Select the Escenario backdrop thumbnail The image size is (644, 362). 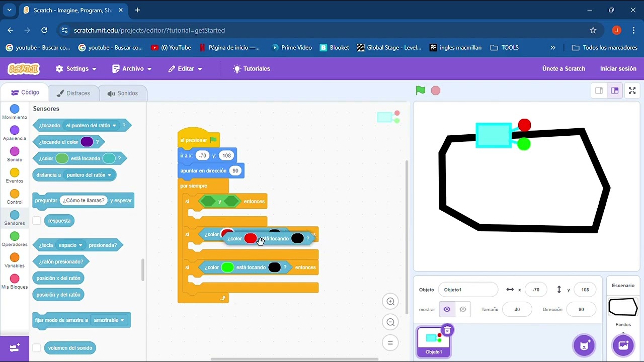[623, 307]
